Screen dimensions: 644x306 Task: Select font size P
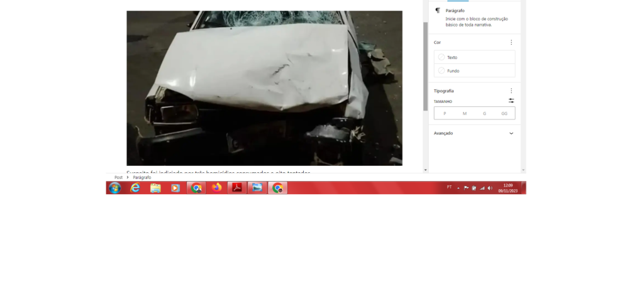click(x=445, y=114)
